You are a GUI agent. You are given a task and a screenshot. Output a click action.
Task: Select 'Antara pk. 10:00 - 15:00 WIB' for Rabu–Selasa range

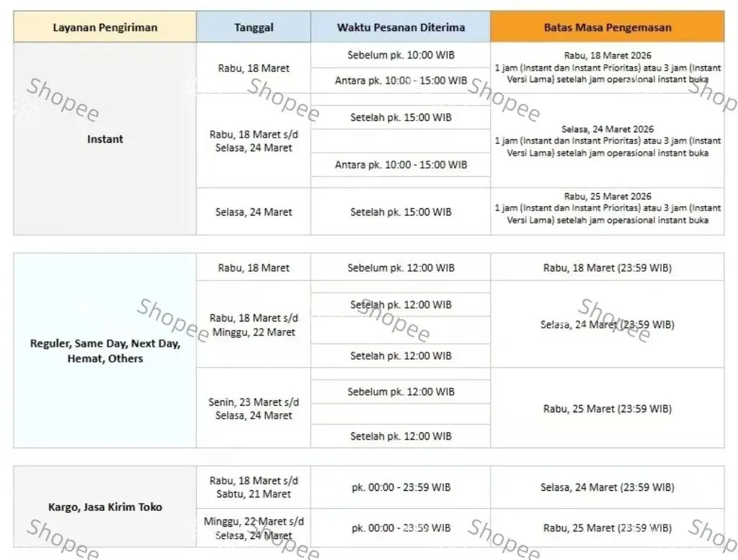[401, 165]
